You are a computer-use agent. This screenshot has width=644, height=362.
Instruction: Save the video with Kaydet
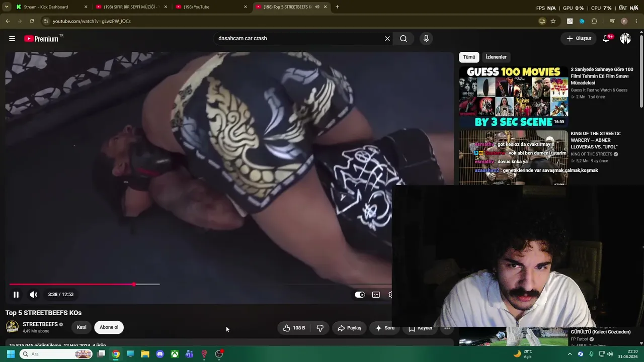pyautogui.click(x=420, y=328)
